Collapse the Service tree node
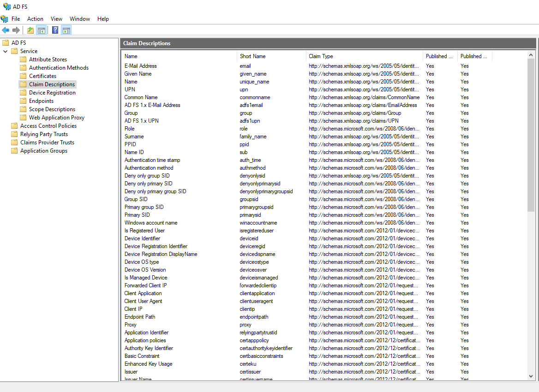The image size is (539, 392). (x=6, y=51)
